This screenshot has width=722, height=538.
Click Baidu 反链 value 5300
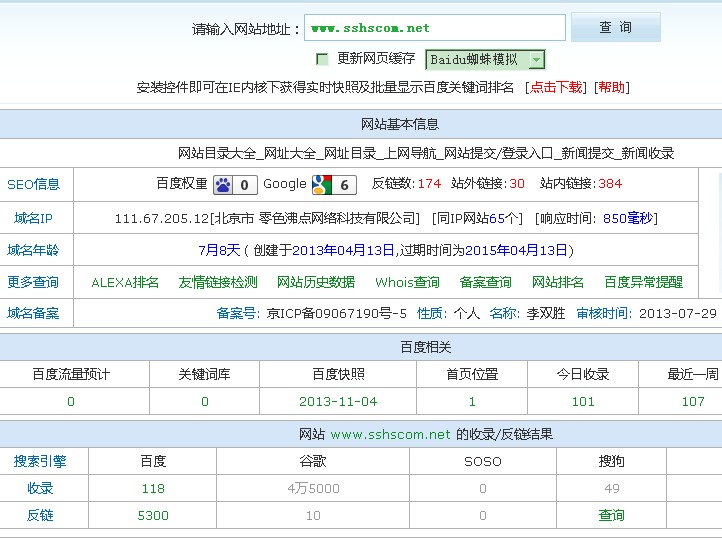tap(153, 515)
